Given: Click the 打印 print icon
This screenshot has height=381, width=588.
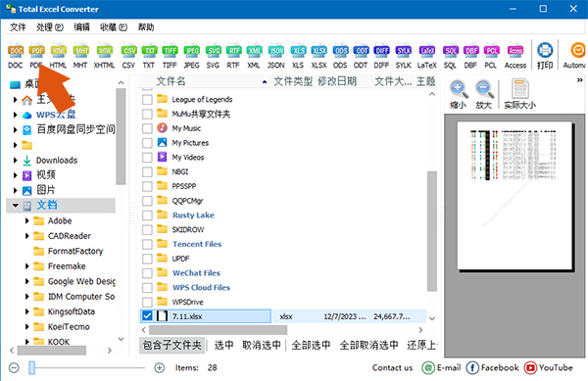Looking at the screenshot, I should pyautogui.click(x=545, y=56).
